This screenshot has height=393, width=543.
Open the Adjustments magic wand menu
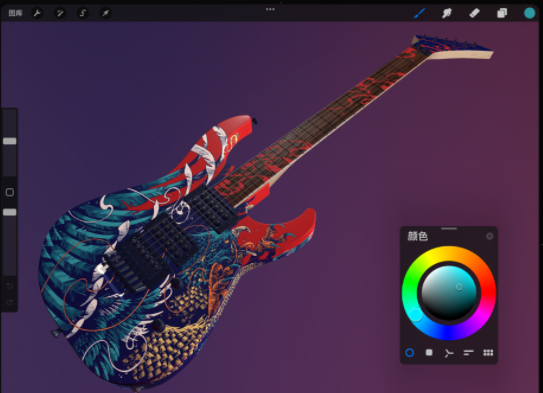[60, 13]
